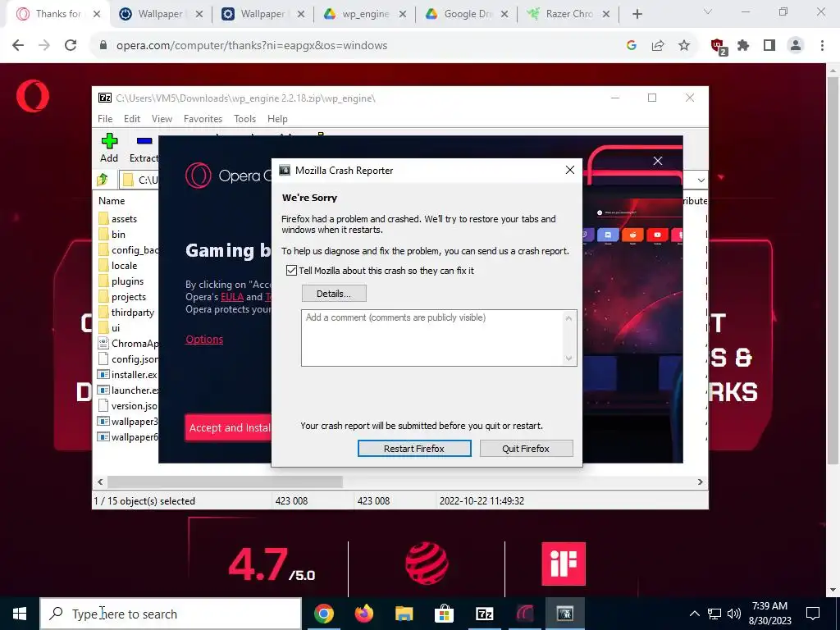Open View menu in 7-Zip

tap(162, 119)
